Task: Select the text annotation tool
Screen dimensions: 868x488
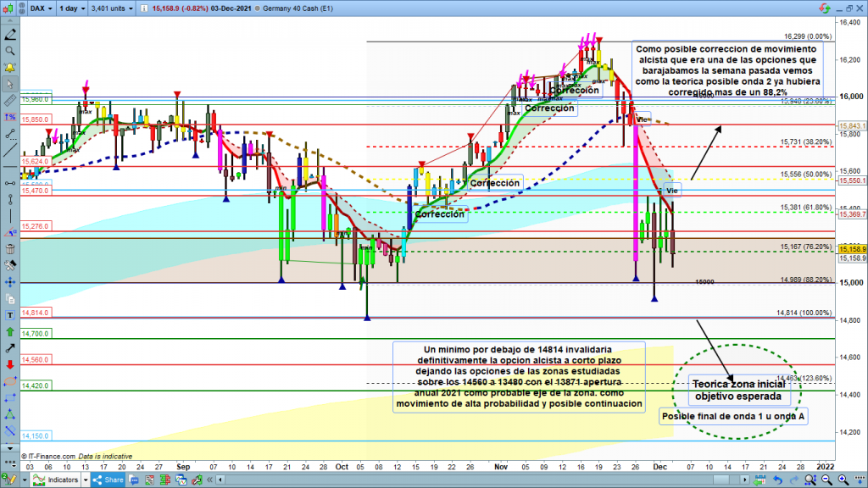Action: click(9, 314)
